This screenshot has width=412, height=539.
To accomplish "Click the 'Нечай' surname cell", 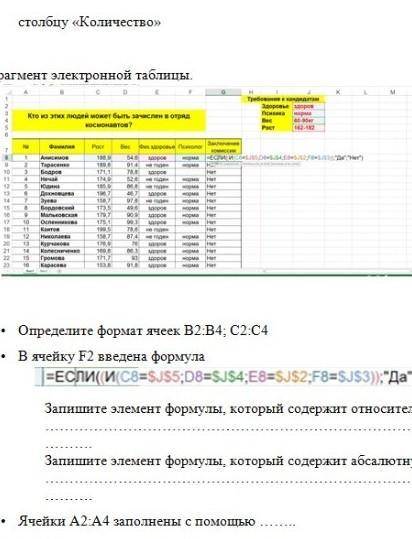I will tap(62, 179).
